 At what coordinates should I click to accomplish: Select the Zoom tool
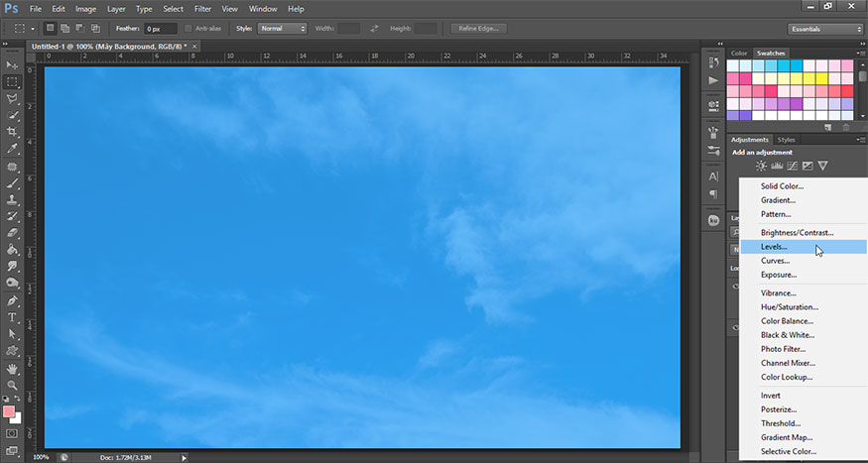pyautogui.click(x=12, y=386)
